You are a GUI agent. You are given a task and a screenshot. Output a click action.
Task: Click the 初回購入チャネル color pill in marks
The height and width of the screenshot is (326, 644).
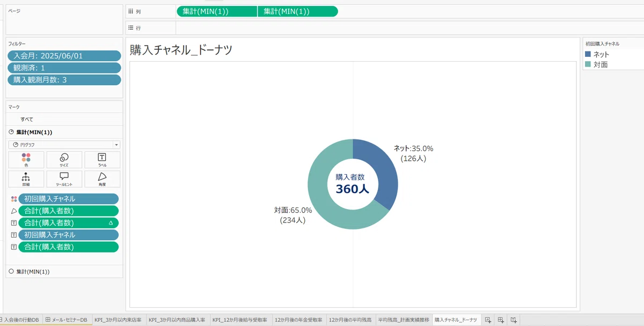pos(69,199)
